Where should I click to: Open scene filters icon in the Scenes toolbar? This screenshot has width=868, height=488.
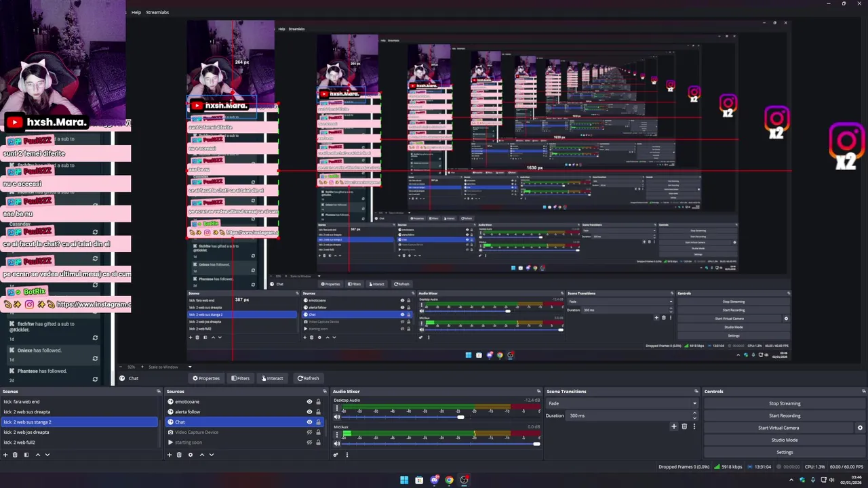26,455
